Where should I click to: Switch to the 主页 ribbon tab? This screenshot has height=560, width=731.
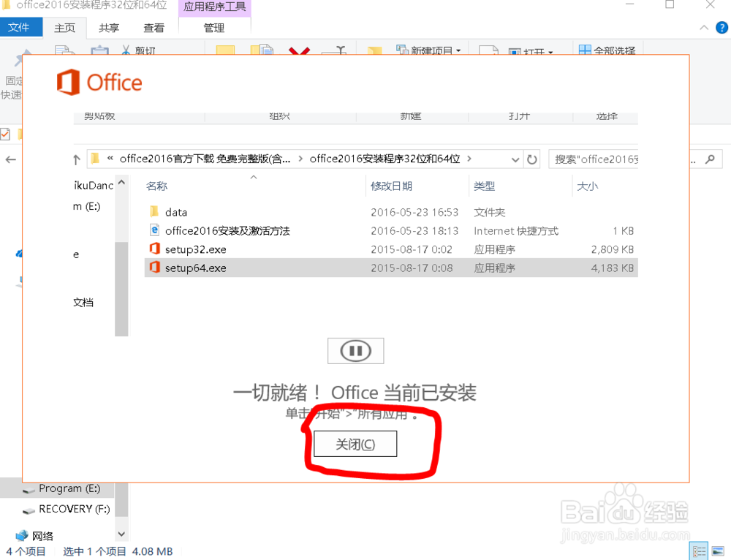tap(65, 28)
